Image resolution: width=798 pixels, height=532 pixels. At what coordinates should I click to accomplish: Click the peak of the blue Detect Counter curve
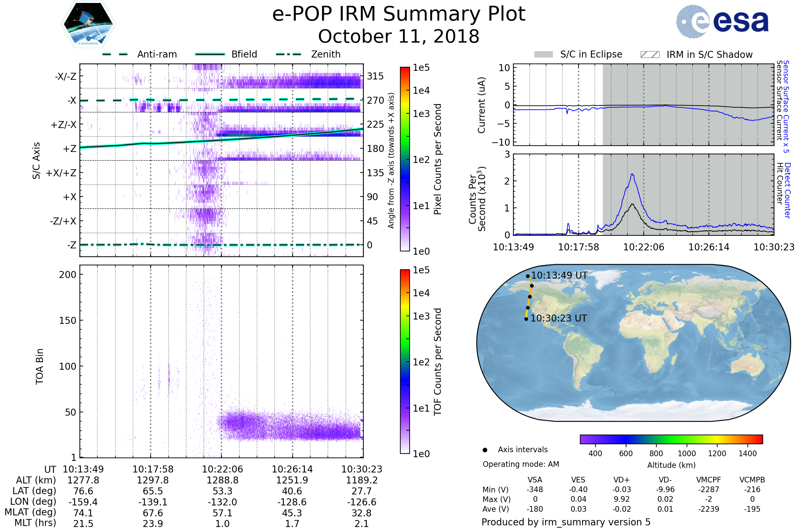pos(632,174)
